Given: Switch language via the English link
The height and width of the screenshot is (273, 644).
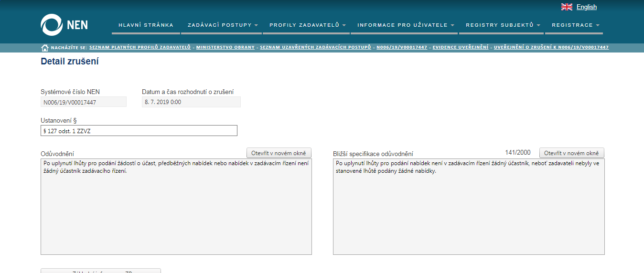Looking at the screenshot, I should pos(586,7).
